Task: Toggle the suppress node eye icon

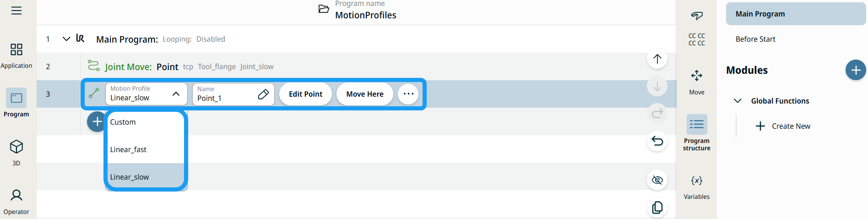Action: 657,180
